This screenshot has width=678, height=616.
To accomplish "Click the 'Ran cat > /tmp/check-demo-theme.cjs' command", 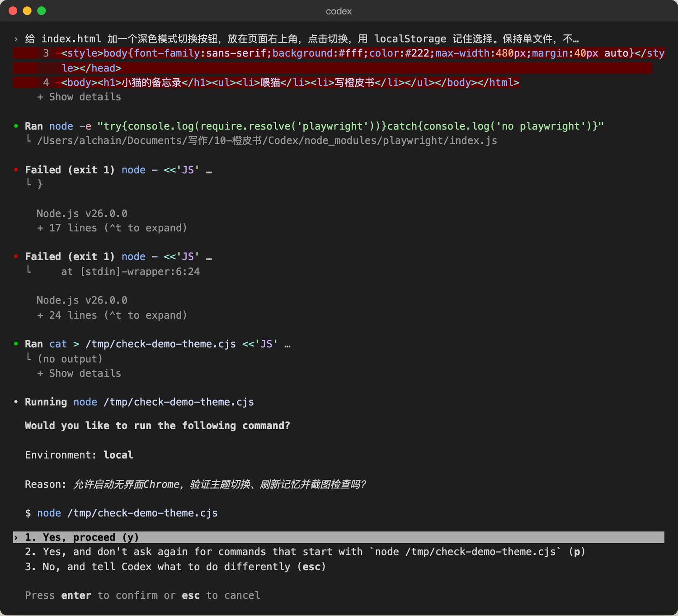I will pyautogui.click(x=158, y=344).
